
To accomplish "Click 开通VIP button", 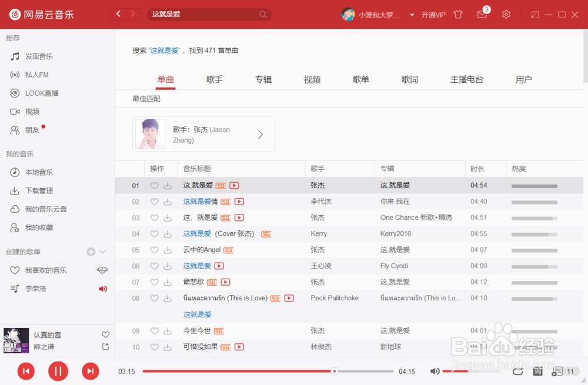I will click(x=433, y=15).
